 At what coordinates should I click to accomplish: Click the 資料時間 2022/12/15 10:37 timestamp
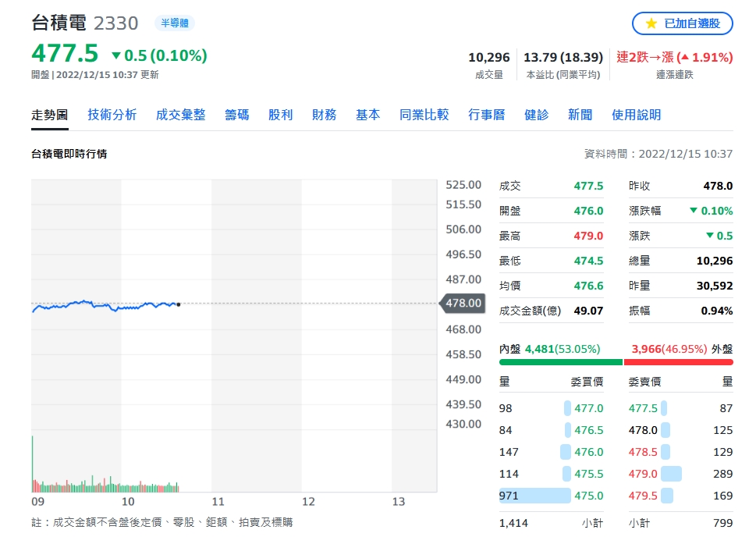coord(658,154)
